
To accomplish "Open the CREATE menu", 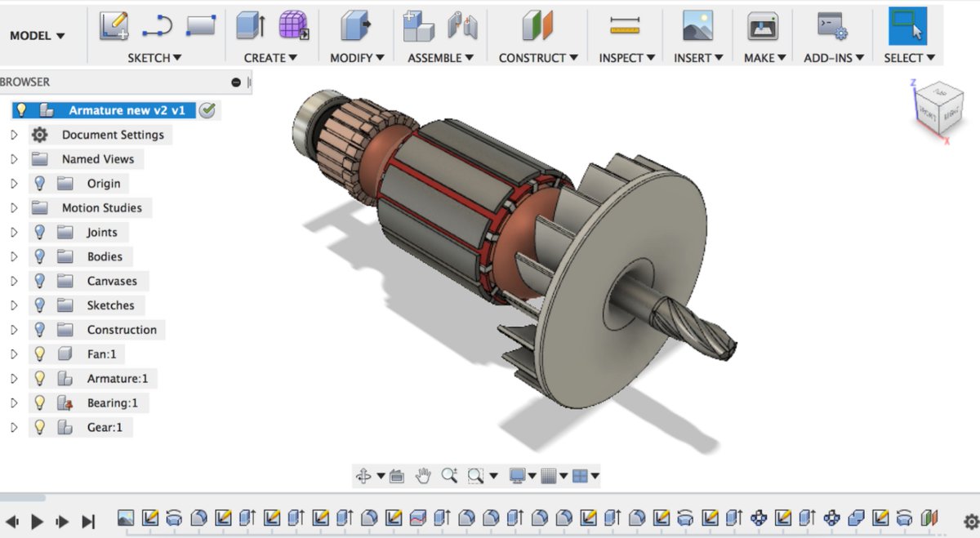I will click(270, 58).
